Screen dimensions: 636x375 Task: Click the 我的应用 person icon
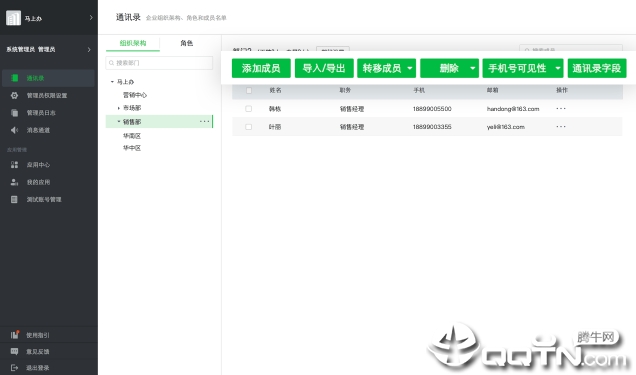pos(14,182)
